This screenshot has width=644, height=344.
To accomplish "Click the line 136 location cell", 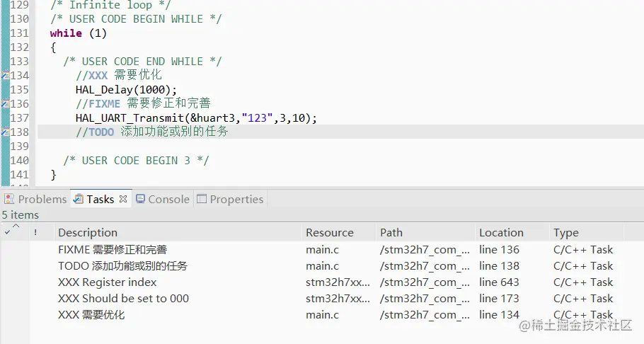I will (499, 249).
